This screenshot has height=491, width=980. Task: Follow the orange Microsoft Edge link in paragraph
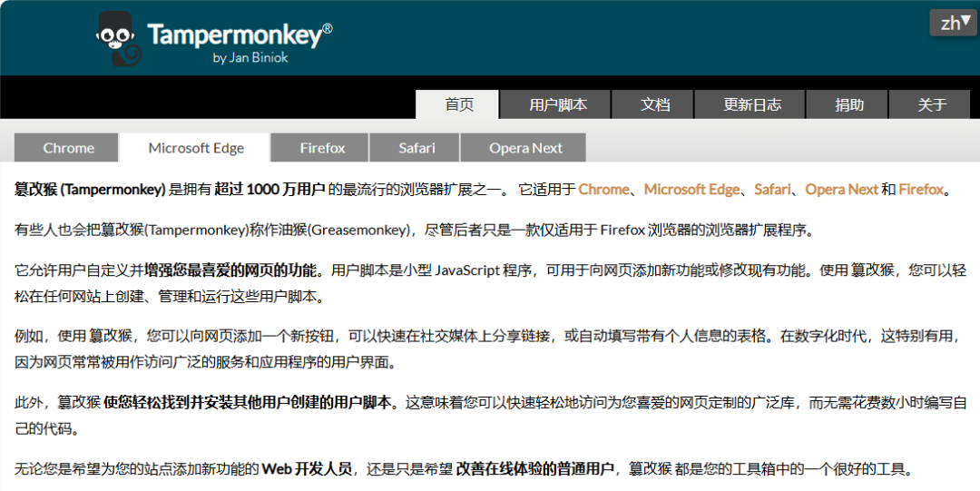[691, 189]
